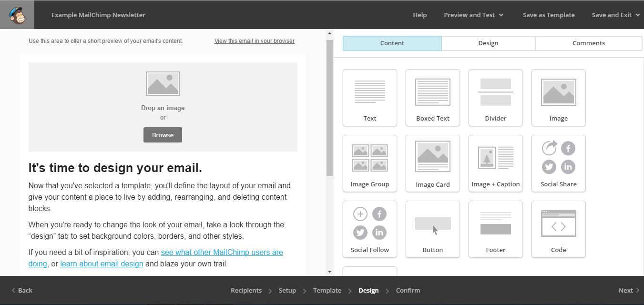Select the Image Card block
The image size is (644, 305).
tap(433, 163)
